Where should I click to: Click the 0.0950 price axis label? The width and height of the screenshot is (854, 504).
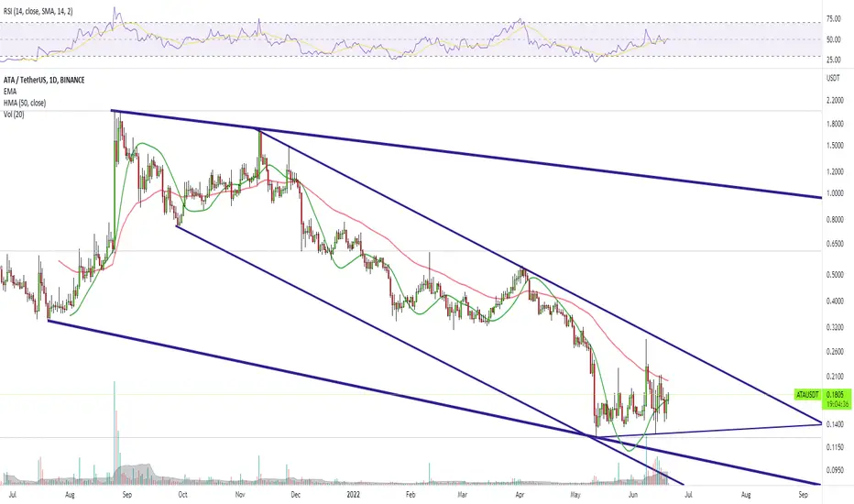[x=835, y=470]
